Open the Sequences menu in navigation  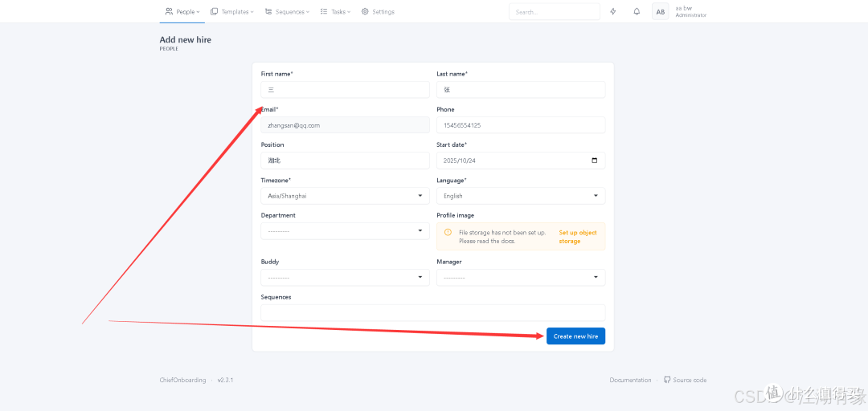click(x=287, y=11)
